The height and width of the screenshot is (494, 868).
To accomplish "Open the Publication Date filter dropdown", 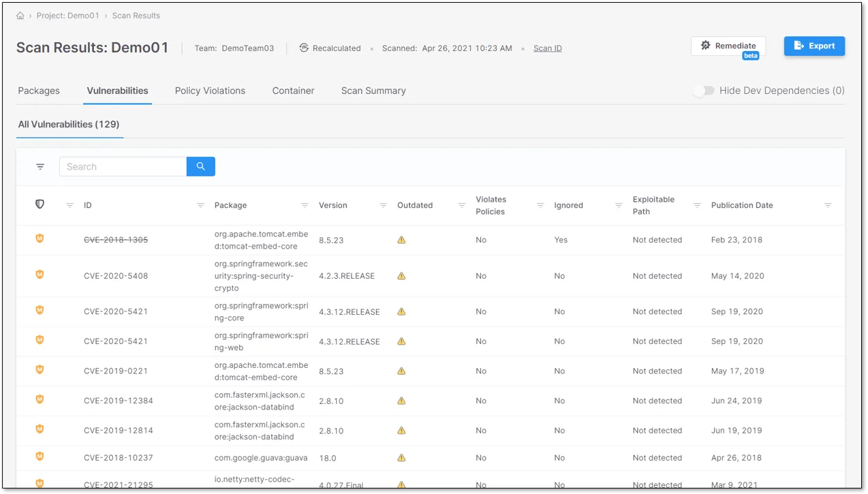I will pos(828,204).
